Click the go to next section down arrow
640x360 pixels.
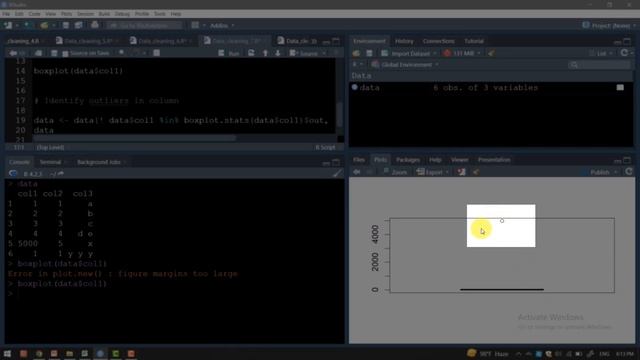(278, 53)
